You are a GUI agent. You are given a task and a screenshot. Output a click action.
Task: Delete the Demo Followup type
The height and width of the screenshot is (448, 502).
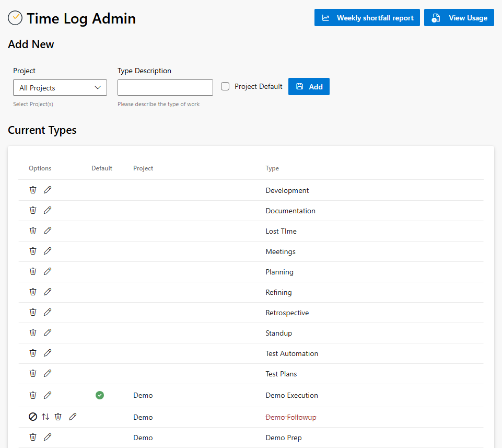[x=58, y=417]
